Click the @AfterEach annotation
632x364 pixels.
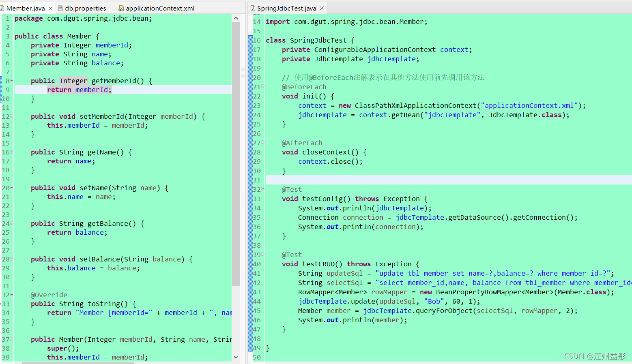click(x=302, y=143)
